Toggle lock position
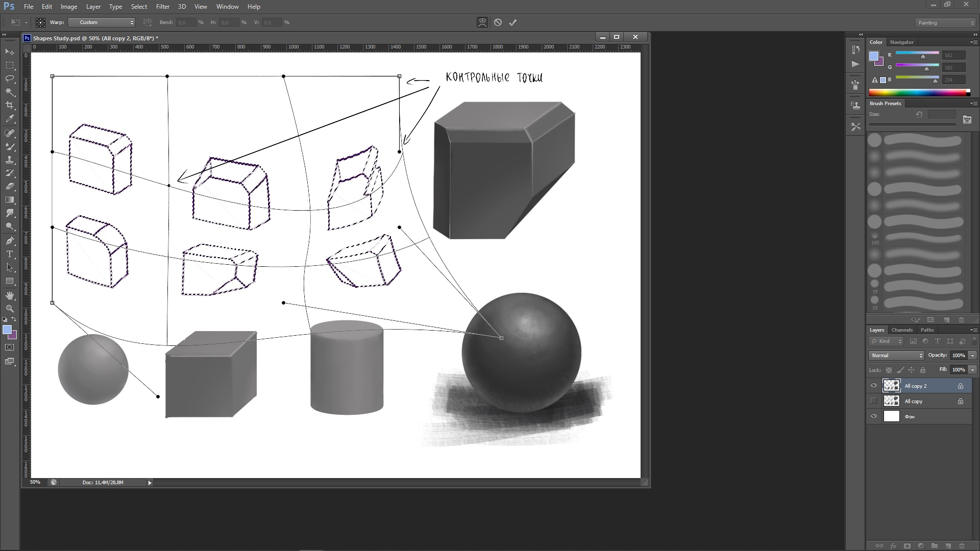The image size is (980, 551). click(911, 370)
